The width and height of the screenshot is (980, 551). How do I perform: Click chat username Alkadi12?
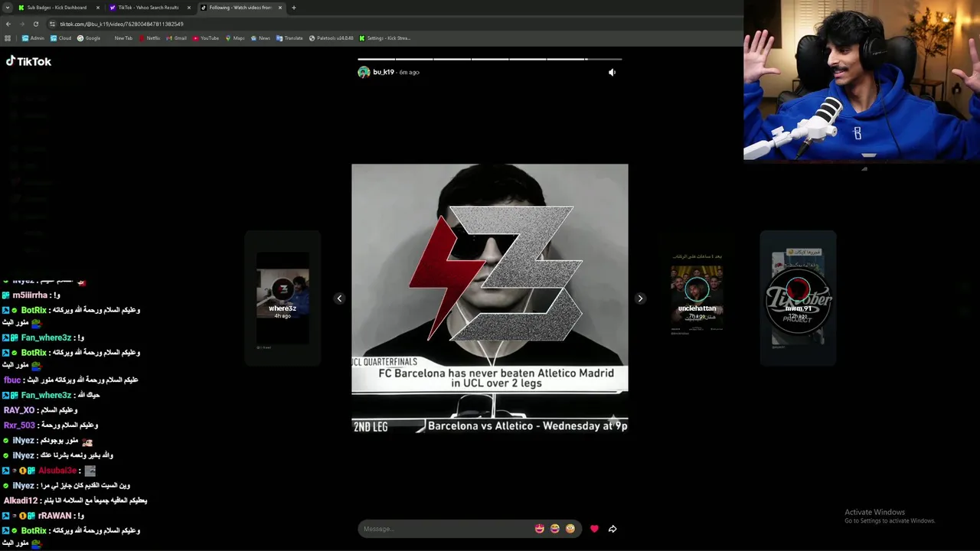tap(20, 500)
